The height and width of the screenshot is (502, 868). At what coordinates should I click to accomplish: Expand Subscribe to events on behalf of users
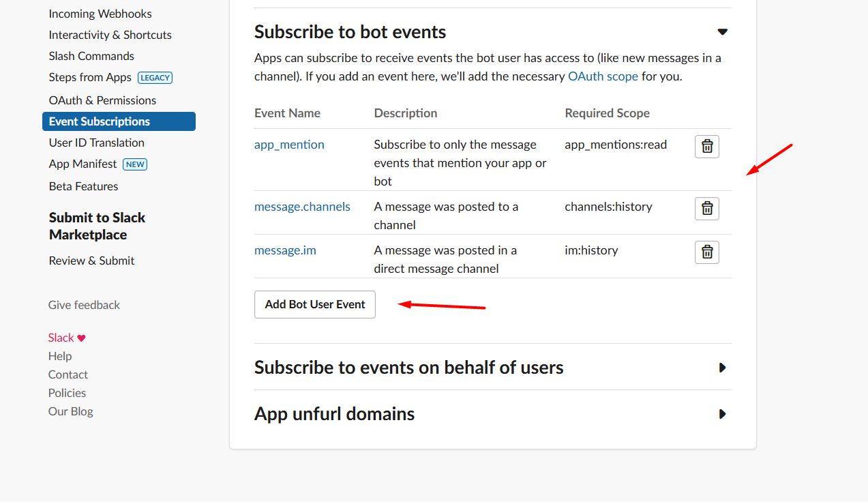coord(722,368)
